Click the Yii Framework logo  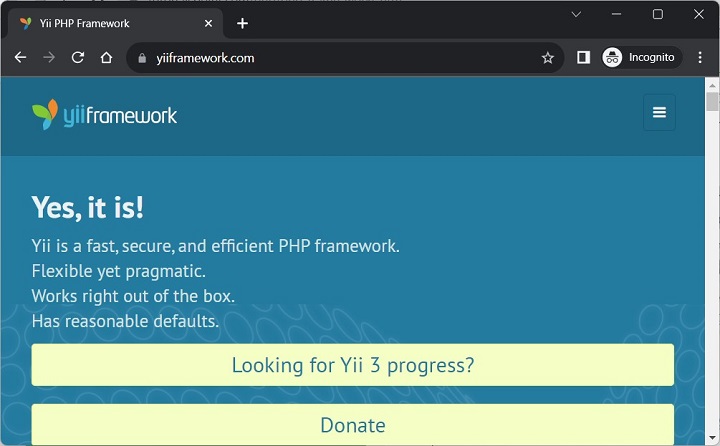104,115
